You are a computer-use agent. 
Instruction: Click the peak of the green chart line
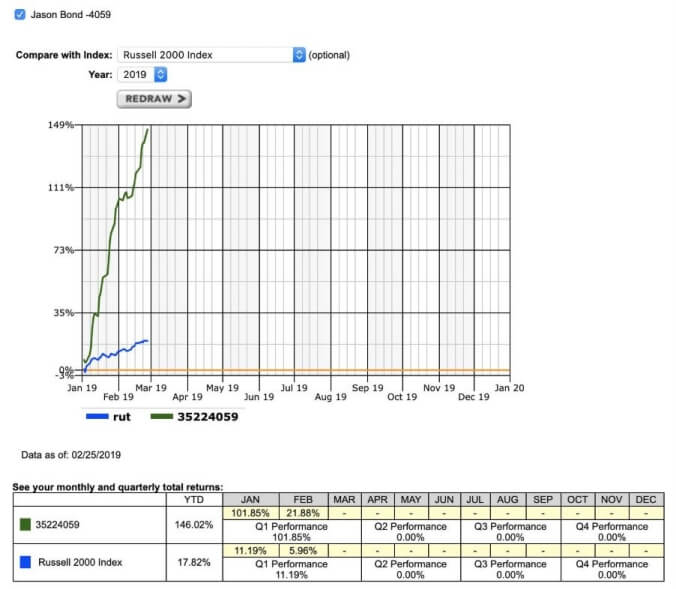click(148, 129)
